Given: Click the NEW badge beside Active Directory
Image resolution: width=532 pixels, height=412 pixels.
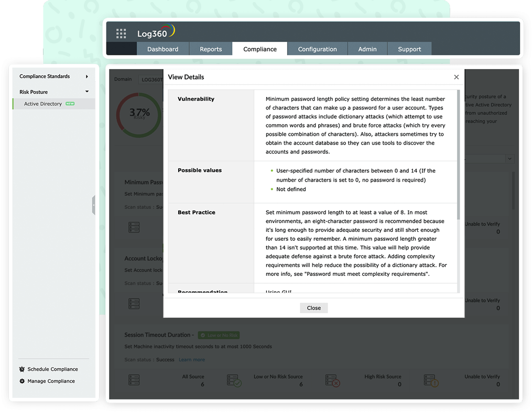Looking at the screenshot, I should (70, 104).
